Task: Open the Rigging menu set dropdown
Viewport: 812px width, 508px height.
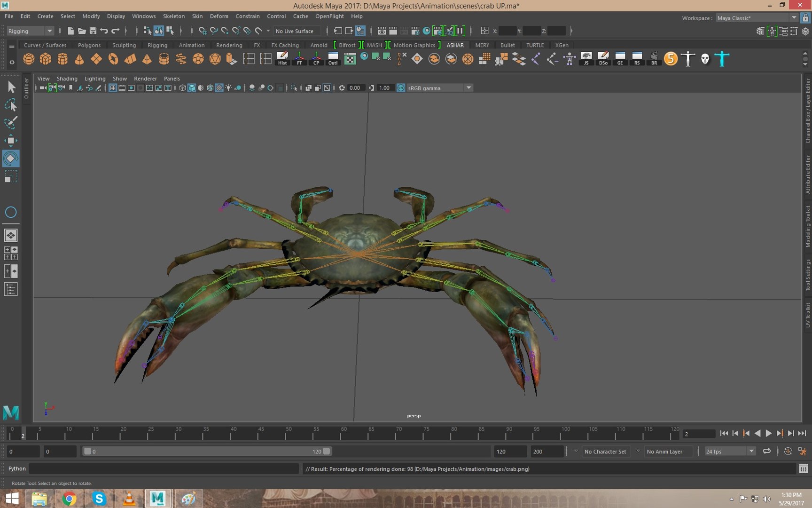Action: (30, 31)
